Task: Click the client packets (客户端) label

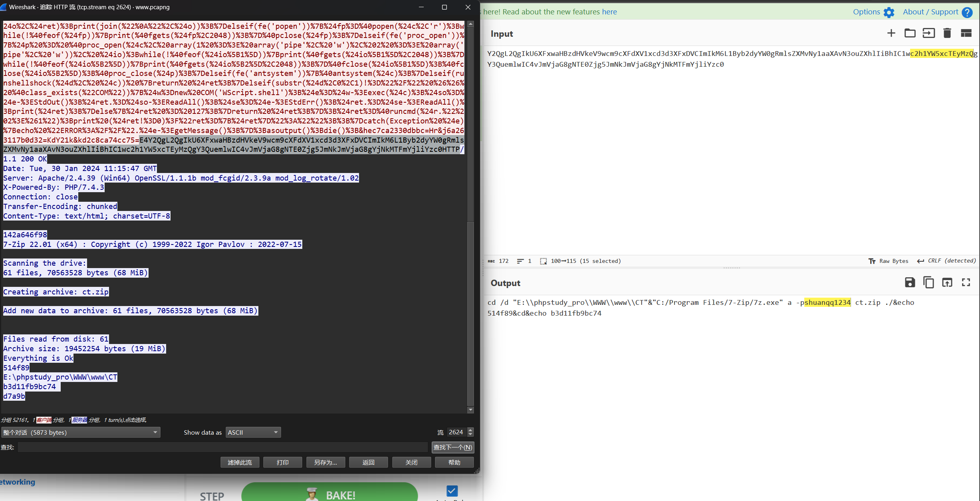Action: (44, 420)
